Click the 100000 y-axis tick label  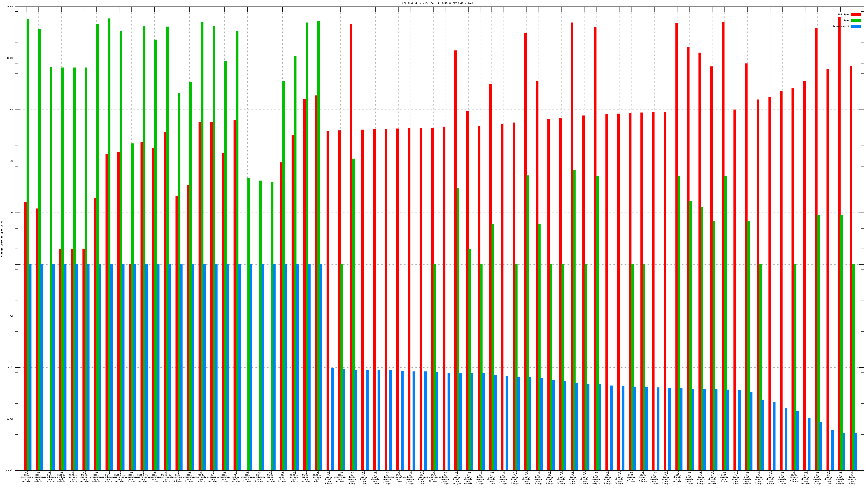[x=10, y=7]
